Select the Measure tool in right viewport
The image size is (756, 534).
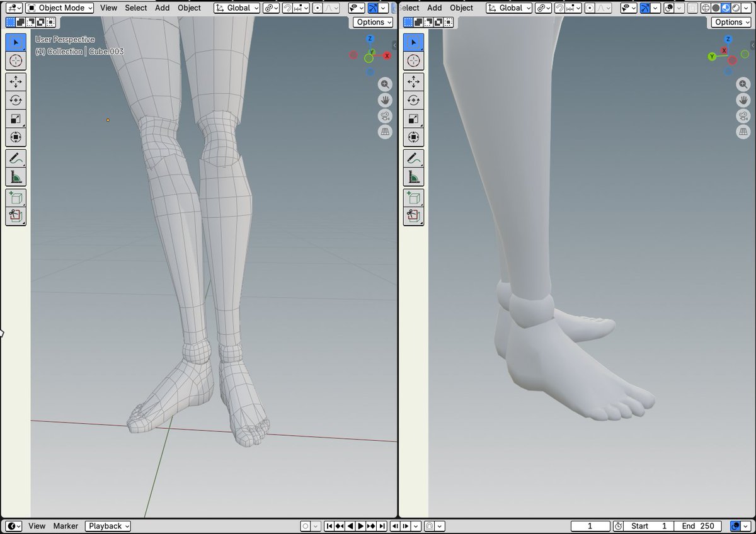[x=413, y=177]
